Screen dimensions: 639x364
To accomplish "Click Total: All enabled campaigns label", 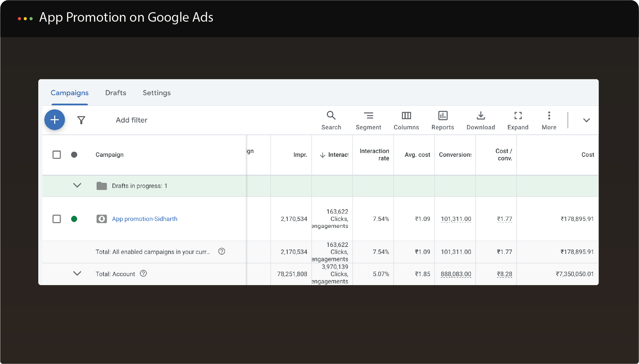I will click(x=153, y=252).
